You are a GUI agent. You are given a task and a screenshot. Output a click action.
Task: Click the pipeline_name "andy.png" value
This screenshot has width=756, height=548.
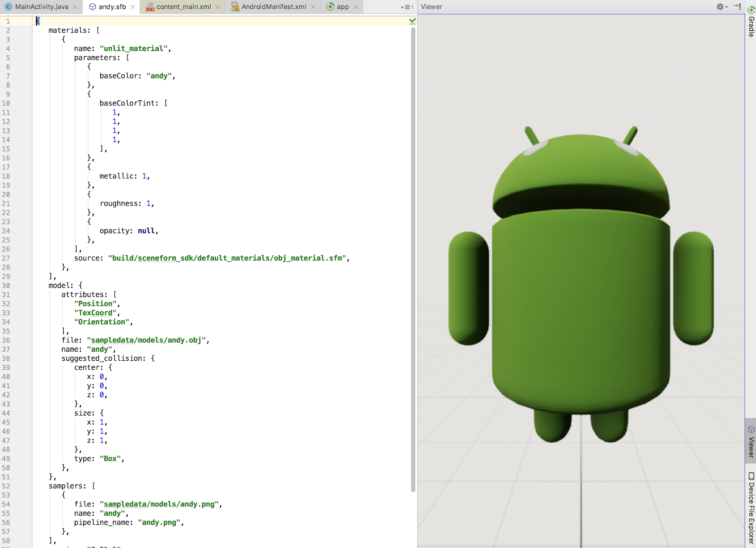coord(159,522)
